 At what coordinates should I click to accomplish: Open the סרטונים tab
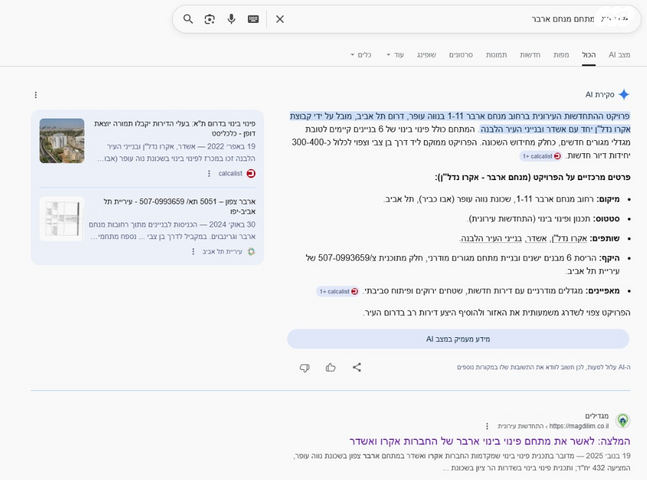point(461,54)
